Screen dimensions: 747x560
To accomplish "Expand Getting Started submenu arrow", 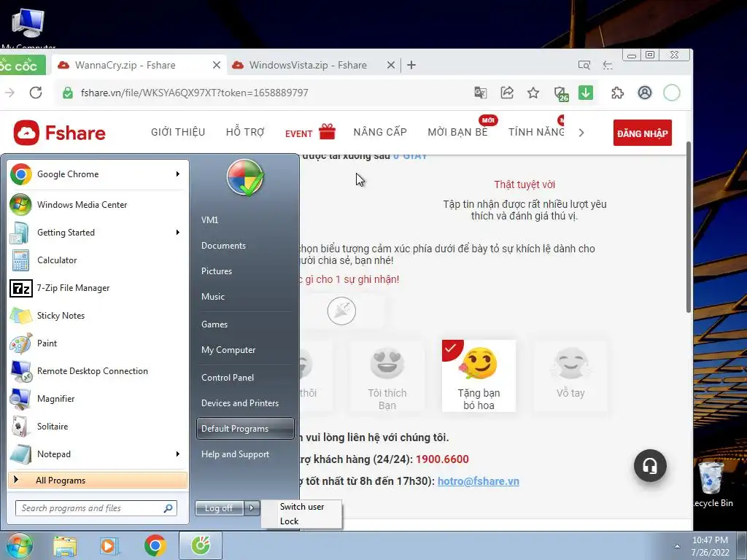I will point(178,233).
